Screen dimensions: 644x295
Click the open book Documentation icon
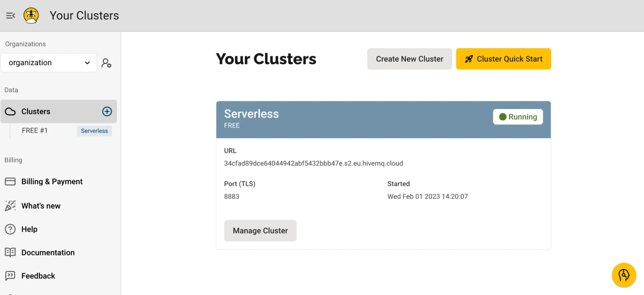(x=10, y=252)
